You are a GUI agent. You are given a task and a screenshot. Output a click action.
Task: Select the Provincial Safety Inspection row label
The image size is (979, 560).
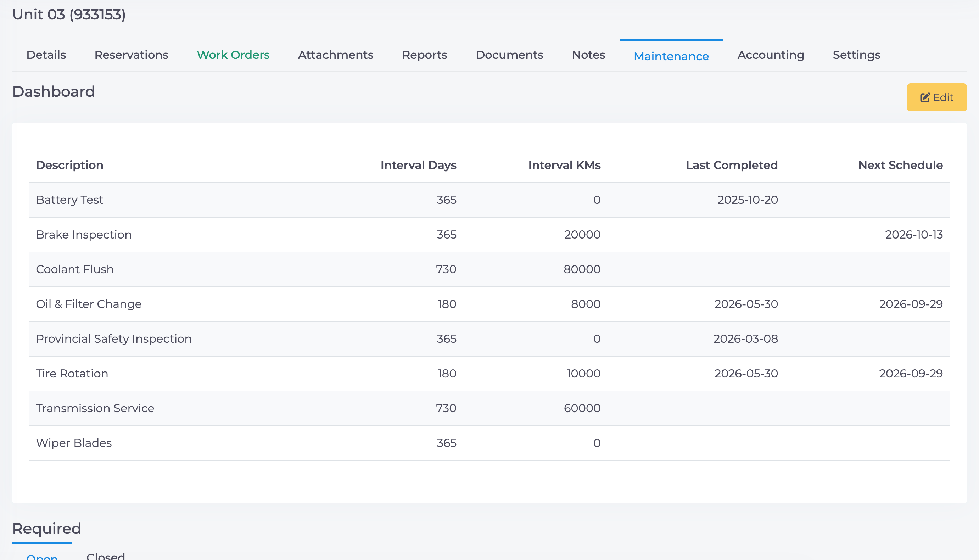click(x=114, y=339)
